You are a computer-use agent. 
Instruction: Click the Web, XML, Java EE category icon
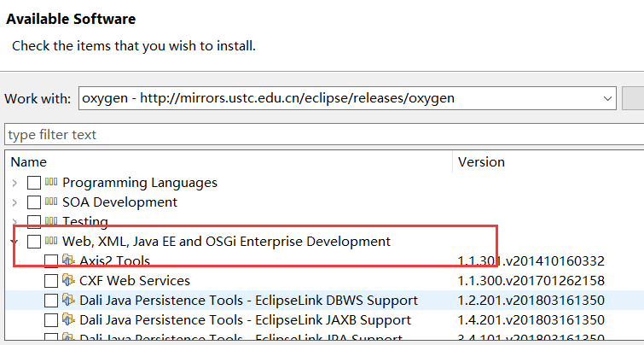tap(51, 241)
